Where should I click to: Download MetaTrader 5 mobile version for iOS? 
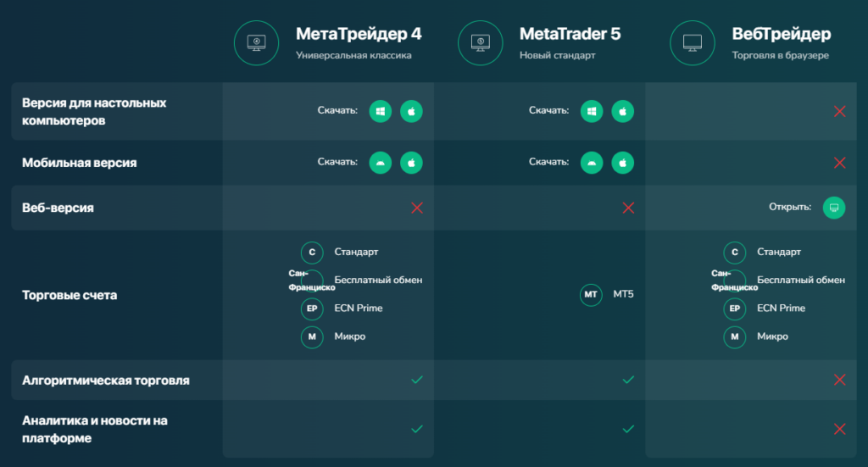[622, 162]
